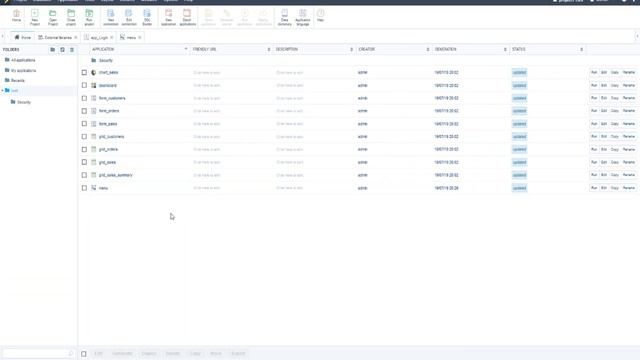This screenshot has height=360, width=640.
Task: Tick the checkbox for form_customers
Action: (84, 98)
